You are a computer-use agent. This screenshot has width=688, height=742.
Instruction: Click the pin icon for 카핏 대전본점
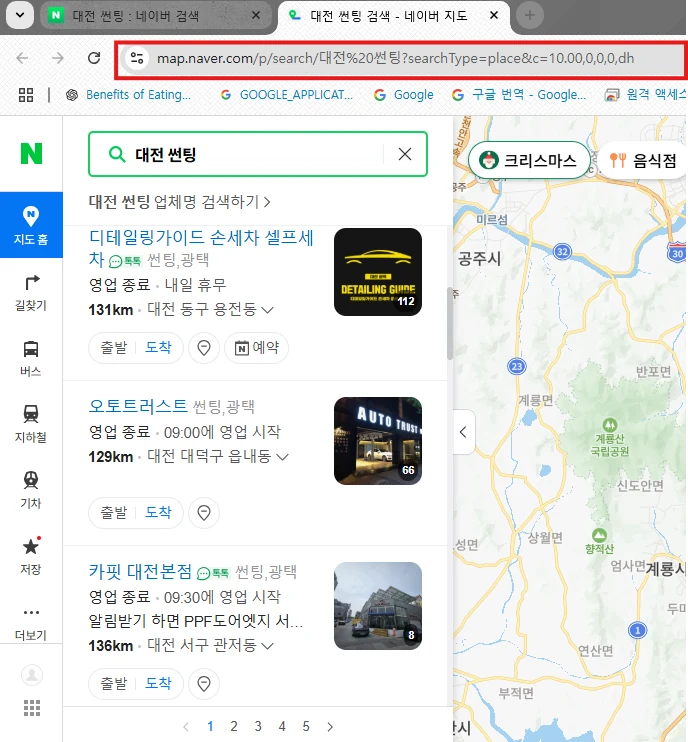pos(204,683)
